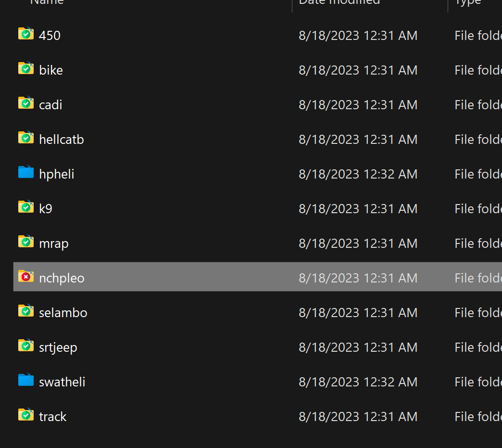Click the k9 folder icon
This screenshot has height=448, width=502.
pyautogui.click(x=26, y=207)
